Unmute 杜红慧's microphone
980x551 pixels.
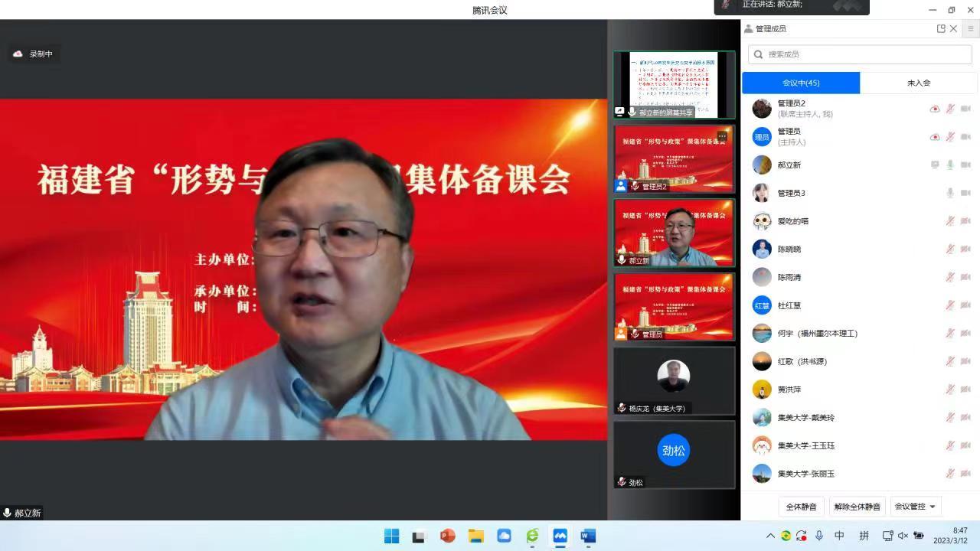(x=949, y=305)
